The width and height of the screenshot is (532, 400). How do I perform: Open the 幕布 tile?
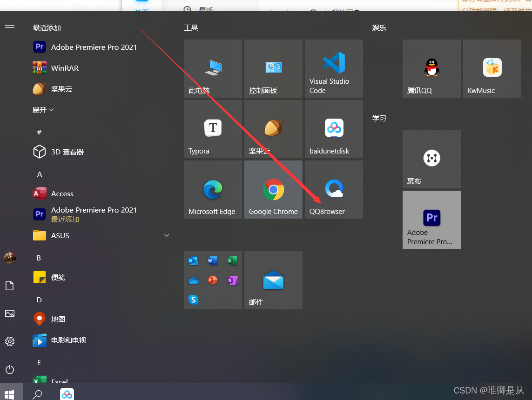point(431,160)
